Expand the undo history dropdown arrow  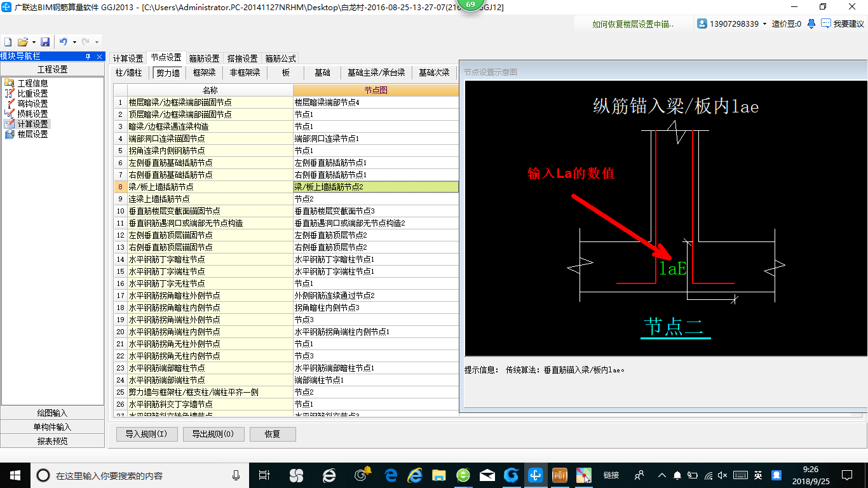click(x=74, y=42)
